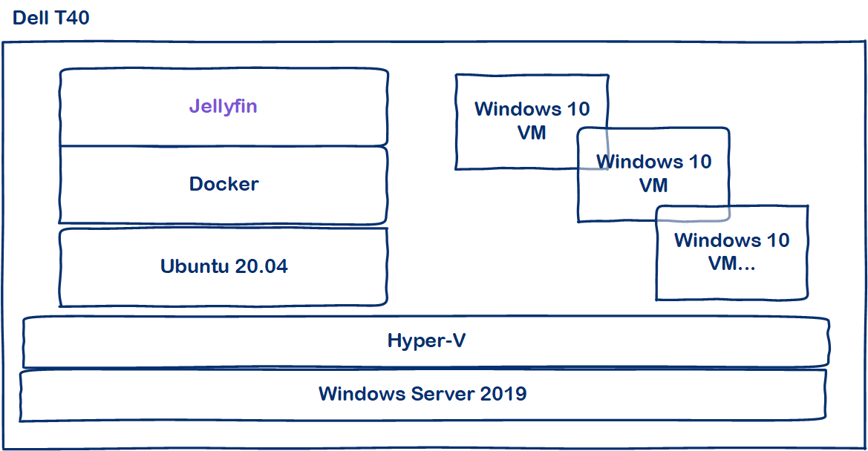Switch focus to the Windows Server 2019 row
The image size is (868, 451).
click(426, 395)
